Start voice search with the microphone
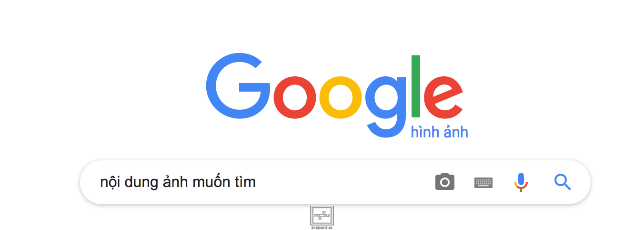Screen dimensions: 644x230 pyautogui.click(x=521, y=182)
